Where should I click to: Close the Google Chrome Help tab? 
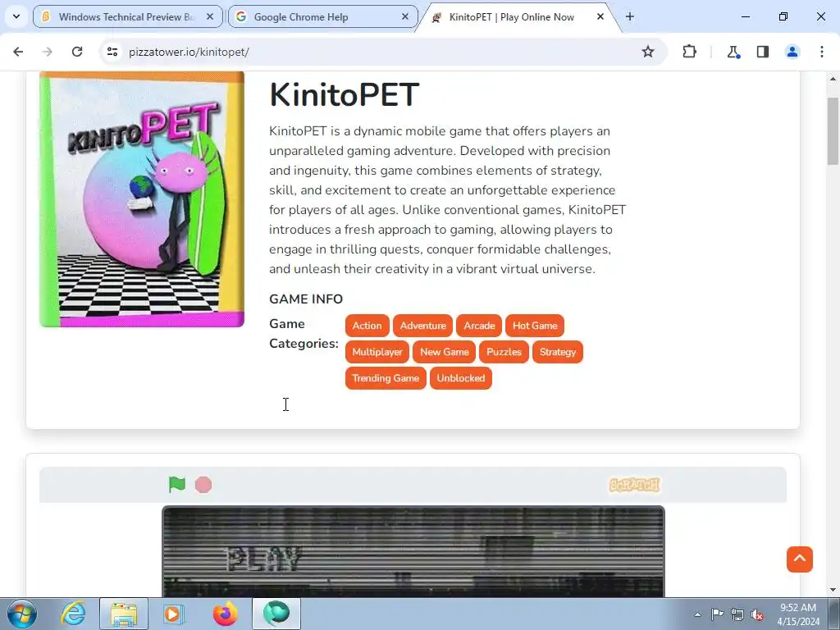[405, 16]
